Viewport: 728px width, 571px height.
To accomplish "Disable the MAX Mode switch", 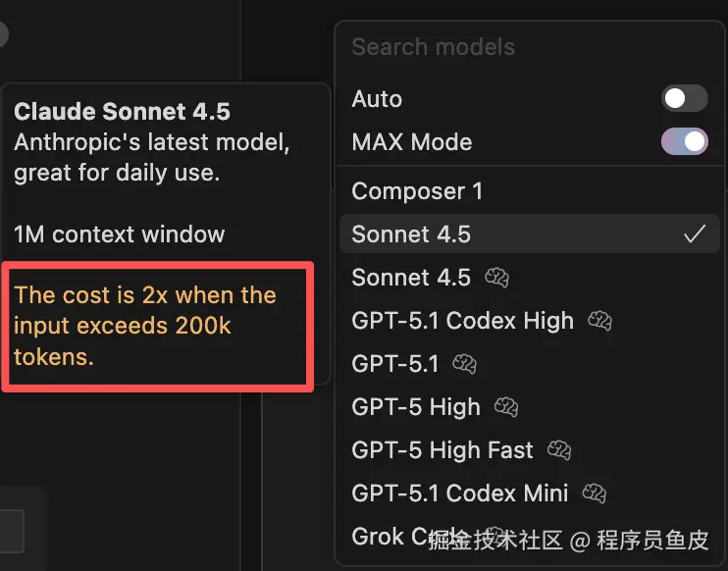I will point(684,142).
